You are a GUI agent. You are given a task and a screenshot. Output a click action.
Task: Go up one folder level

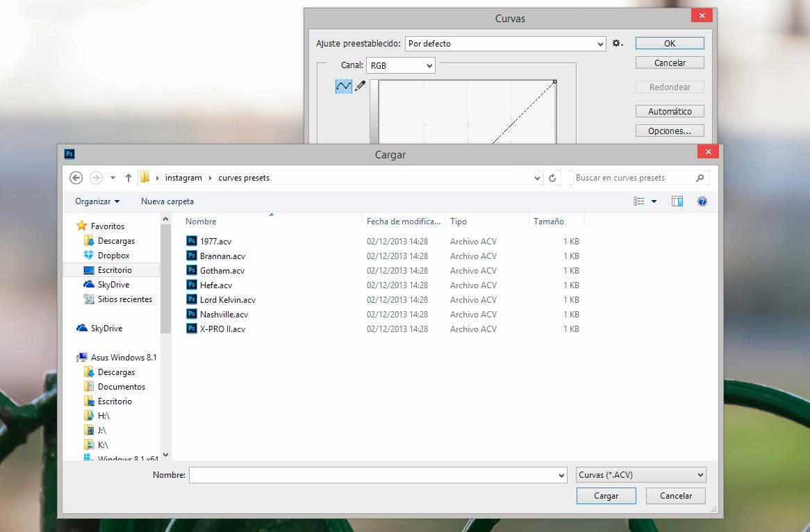tap(128, 178)
